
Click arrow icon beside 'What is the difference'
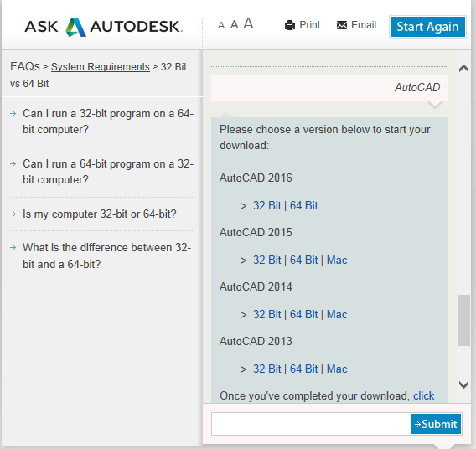coord(13,248)
